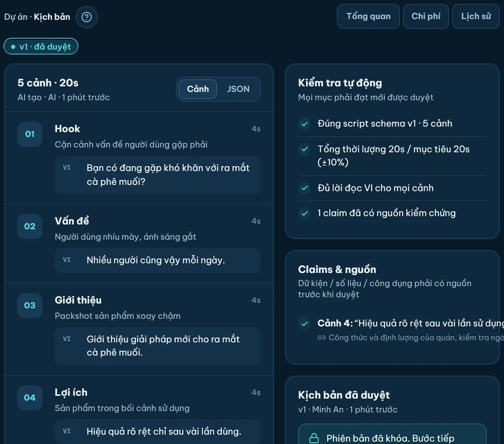Image resolution: width=504 pixels, height=444 pixels.
Task: Click the "Claims & nguồn" heading
Action: coord(337,270)
